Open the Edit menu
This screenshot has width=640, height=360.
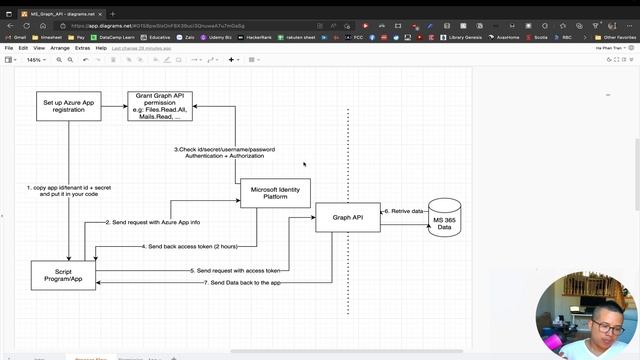(x=23, y=48)
